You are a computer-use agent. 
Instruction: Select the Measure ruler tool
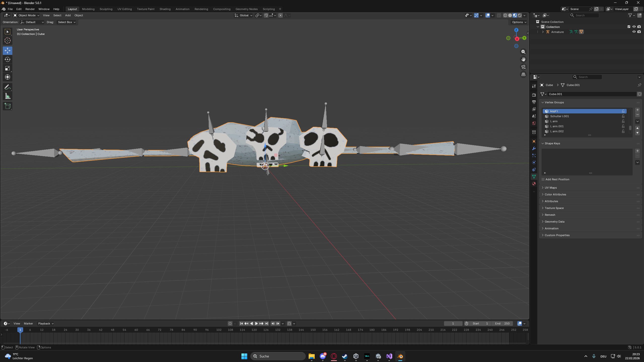(x=8, y=96)
